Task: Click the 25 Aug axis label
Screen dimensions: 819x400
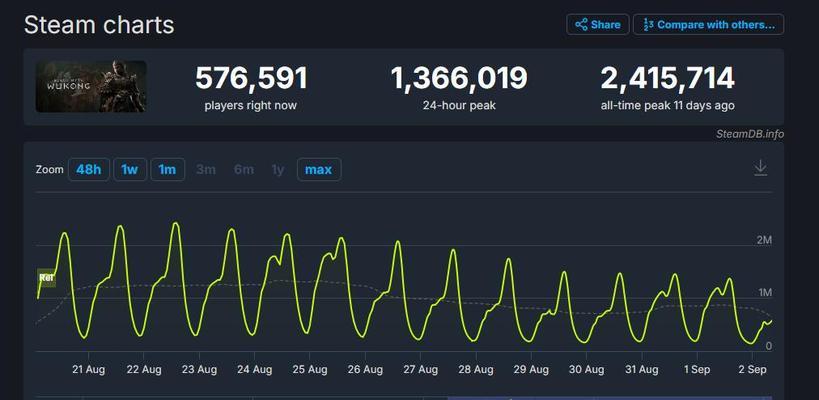Action: tap(310, 370)
